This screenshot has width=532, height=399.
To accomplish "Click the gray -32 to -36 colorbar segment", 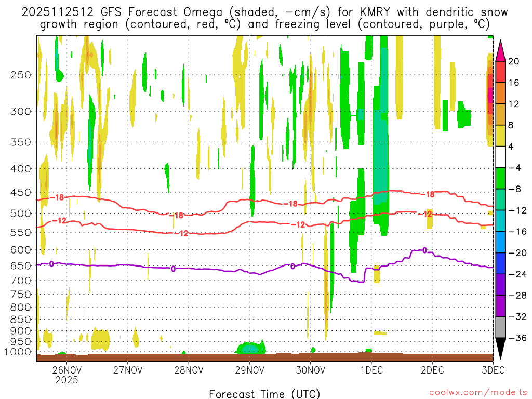I will point(500,327).
